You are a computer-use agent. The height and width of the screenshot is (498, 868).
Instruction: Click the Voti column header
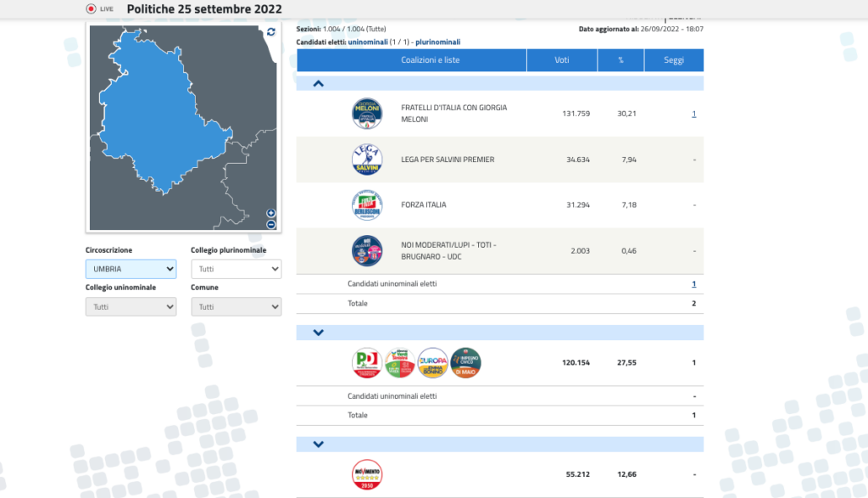pyautogui.click(x=562, y=60)
